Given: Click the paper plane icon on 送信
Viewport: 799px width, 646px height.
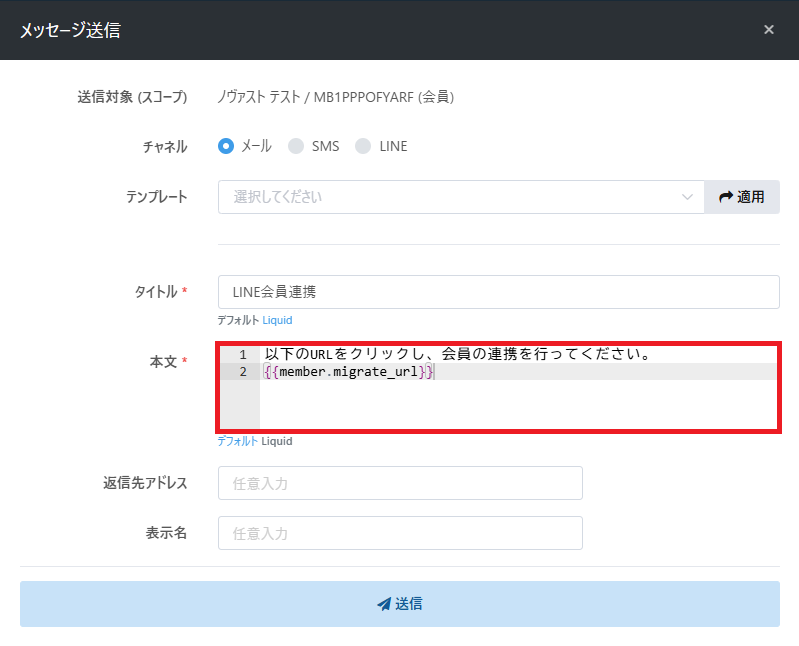Looking at the screenshot, I should coord(383,604).
